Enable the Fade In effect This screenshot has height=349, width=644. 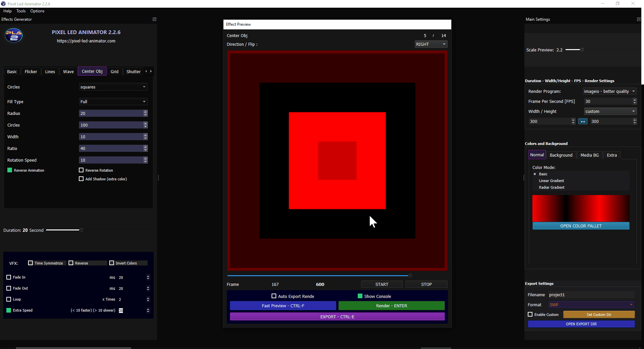pos(8,277)
